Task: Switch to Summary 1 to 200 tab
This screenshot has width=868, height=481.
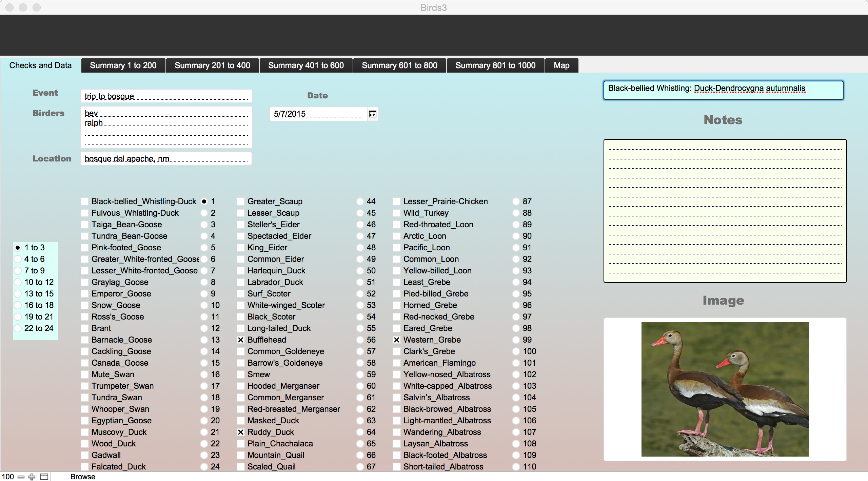Action: (x=123, y=65)
